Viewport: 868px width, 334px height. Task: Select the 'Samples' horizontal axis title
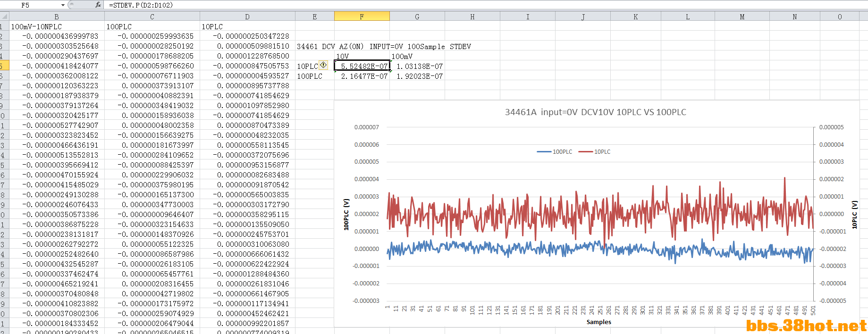point(598,322)
